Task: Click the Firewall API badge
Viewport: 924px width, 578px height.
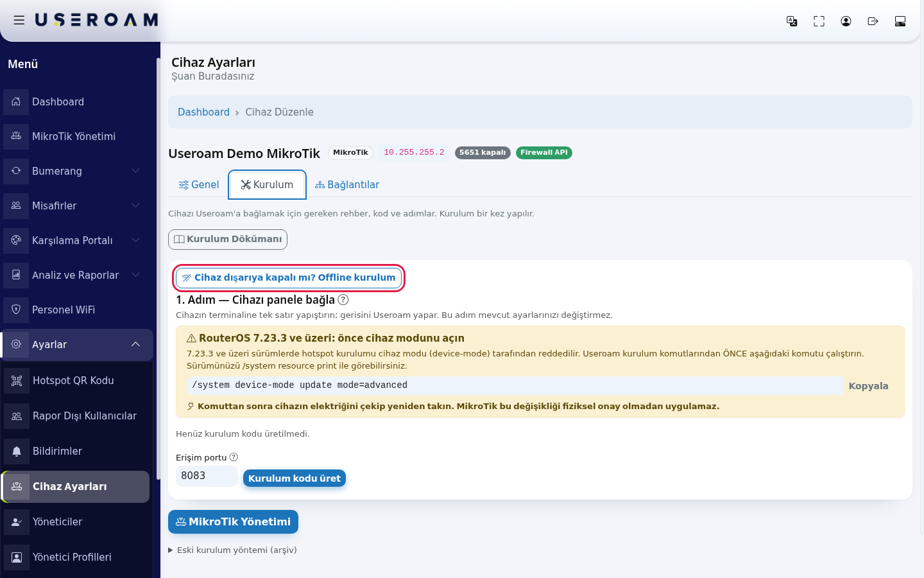Action: pos(544,153)
